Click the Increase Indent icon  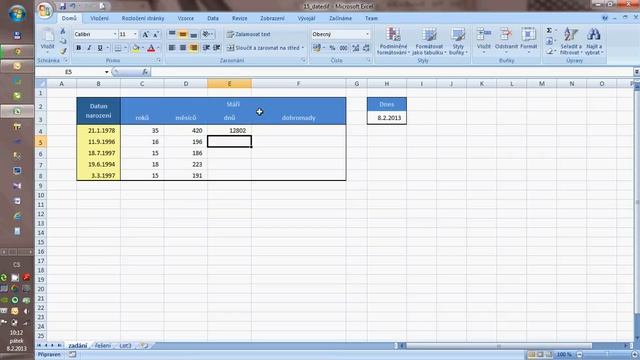coord(217,48)
